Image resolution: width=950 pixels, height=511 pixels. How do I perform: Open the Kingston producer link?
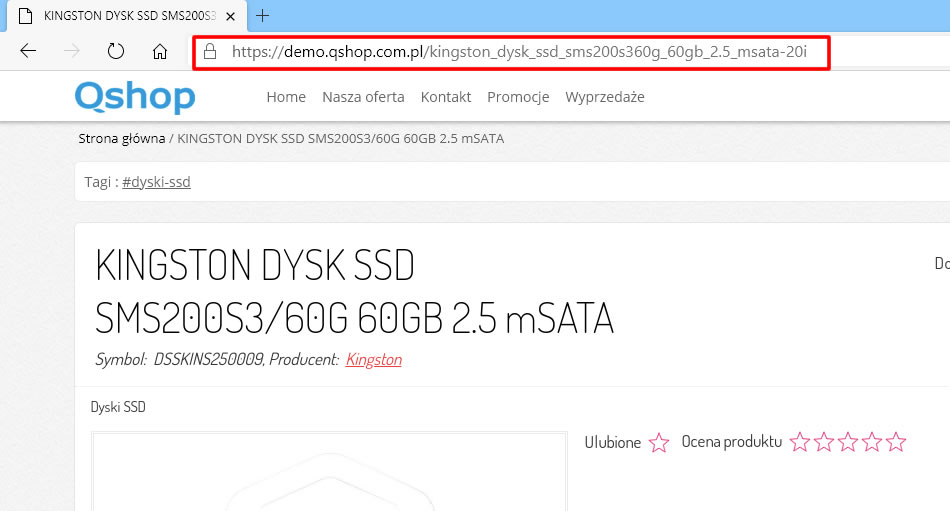[x=374, y=359]
